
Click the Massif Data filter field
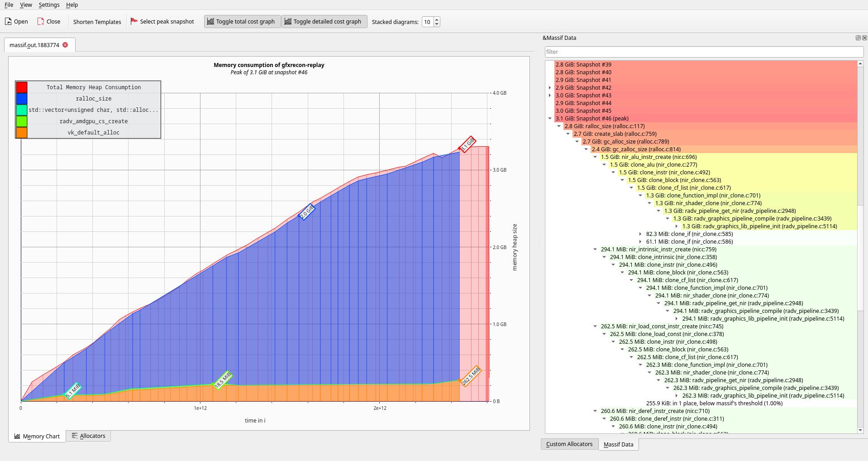pyautogui.click(x=704, y=52)
